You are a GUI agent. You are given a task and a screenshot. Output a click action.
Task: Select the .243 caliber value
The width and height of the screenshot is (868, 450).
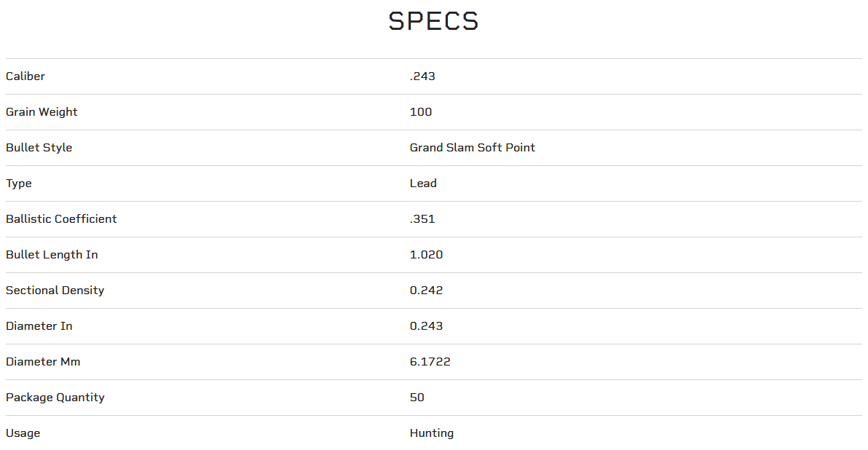tap(422, 76)
